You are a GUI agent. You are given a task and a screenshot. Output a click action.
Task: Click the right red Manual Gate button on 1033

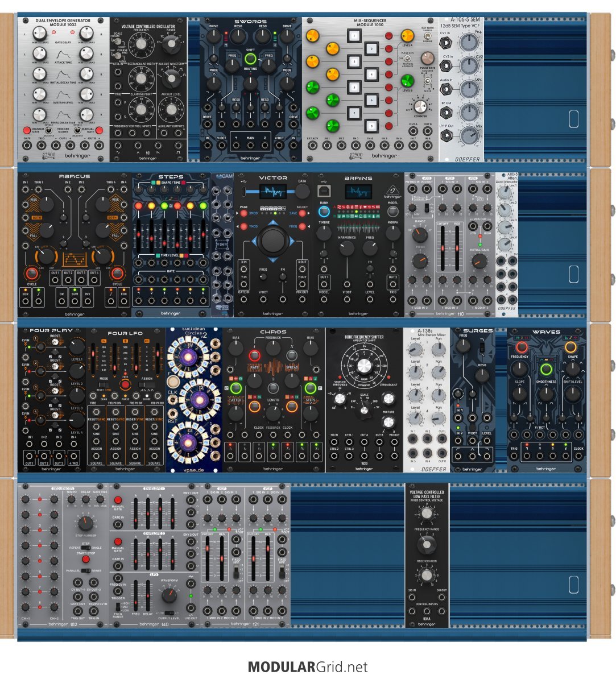[x=99, y=130]
